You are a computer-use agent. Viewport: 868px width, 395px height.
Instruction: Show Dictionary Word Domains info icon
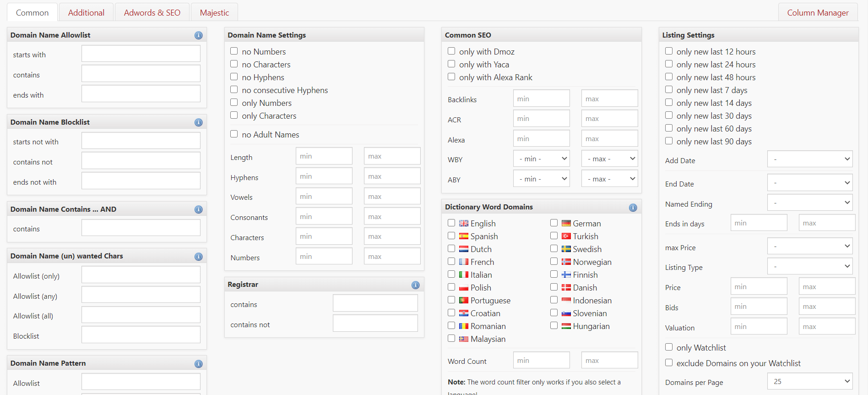click(633, 208)
